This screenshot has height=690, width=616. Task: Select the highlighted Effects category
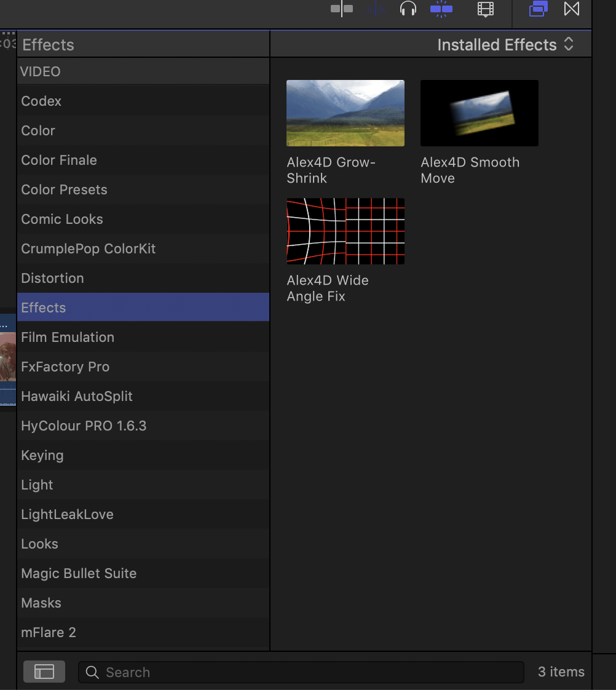[x=143, y=307]
